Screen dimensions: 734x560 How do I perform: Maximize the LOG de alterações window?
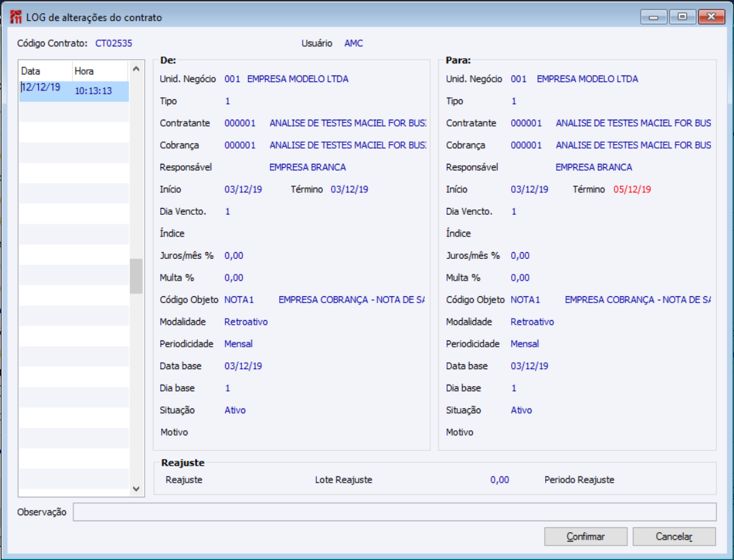pyautogui.click(x=682, y=17)
